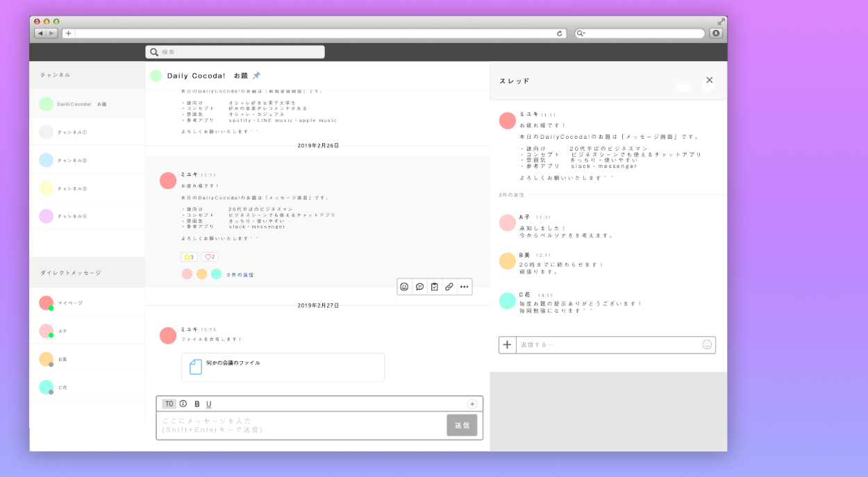Image resolution: width=868 pixels, height=477 pixels.
Task: Click the reply-in-thread speech bubble icon
Action: [x=419, y=287]
